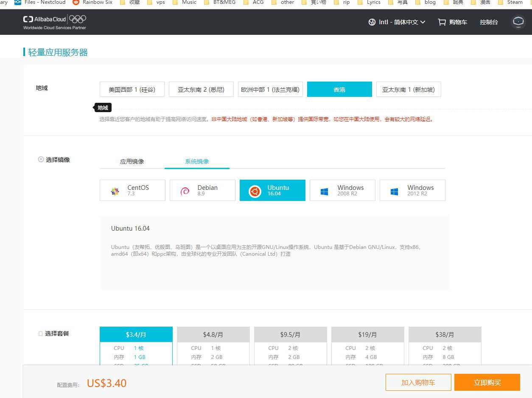Screen dimensions: 532x398
Task: Open the user avatar icon
Action: click(x=518, y=22)
